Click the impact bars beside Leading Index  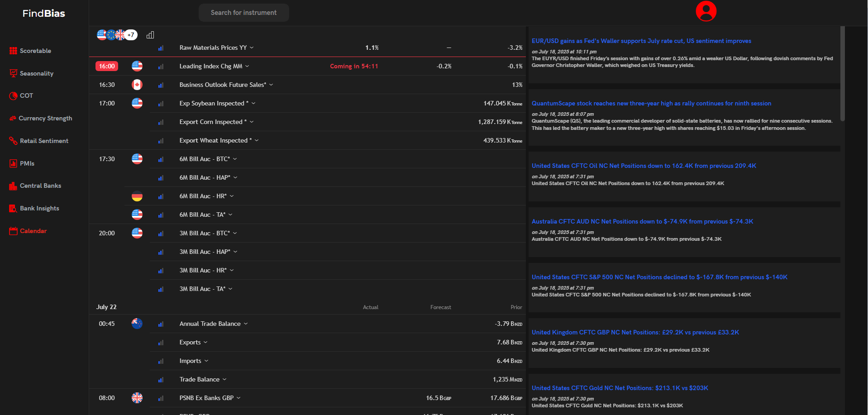point(161,67)
